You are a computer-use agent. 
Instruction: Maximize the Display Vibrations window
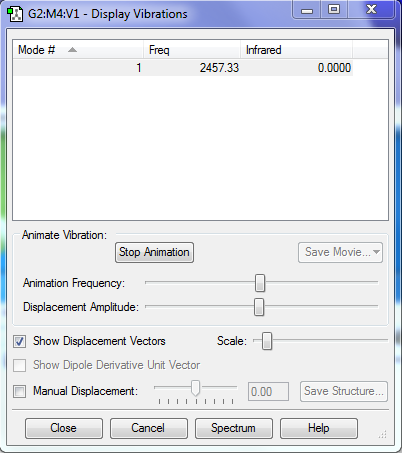(x=334, y=10)
